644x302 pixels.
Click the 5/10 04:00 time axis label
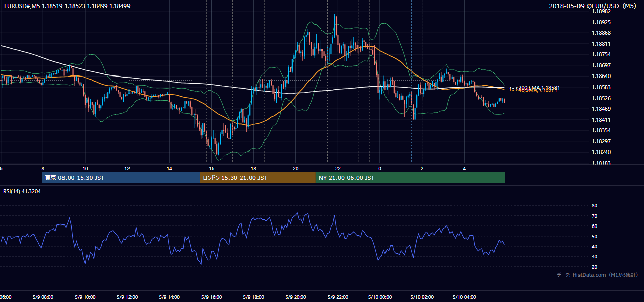coord(464,297)
